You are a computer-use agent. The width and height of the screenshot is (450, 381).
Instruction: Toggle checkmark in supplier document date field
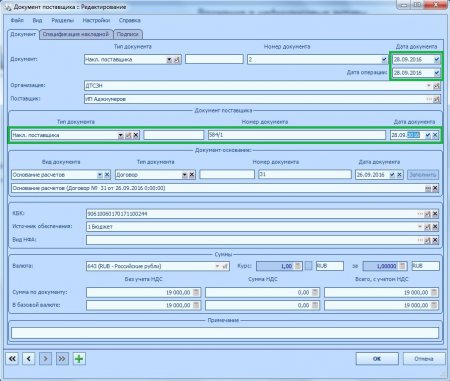click(428, 135)
